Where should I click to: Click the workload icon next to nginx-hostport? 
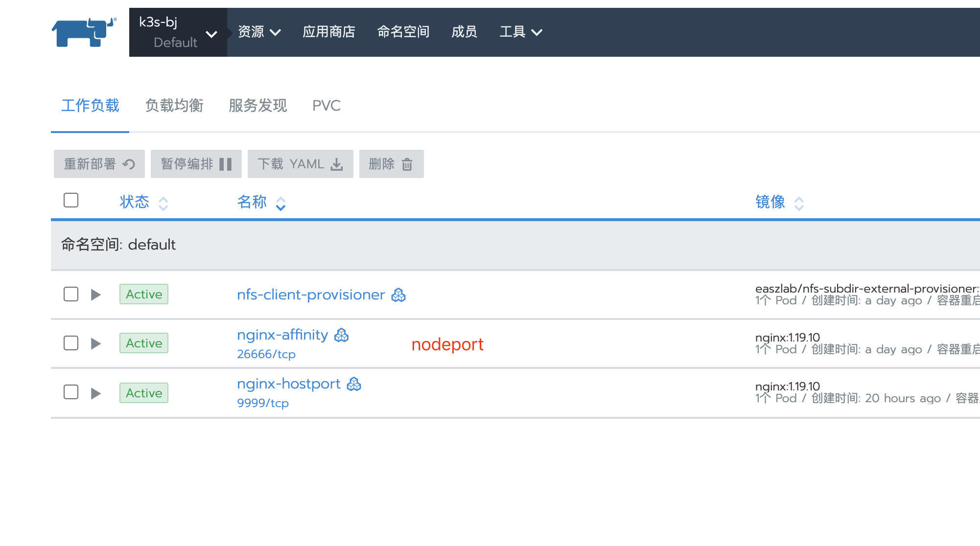pos(354,385)
